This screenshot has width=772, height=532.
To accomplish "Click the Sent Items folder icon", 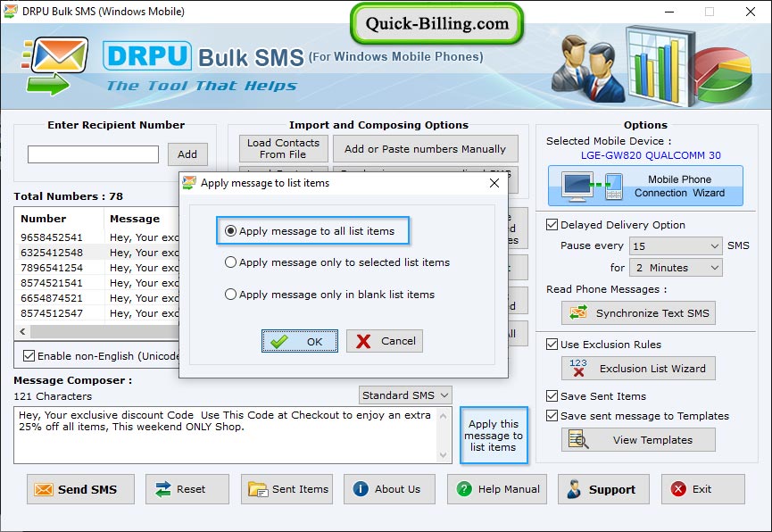I will [258, 489].
